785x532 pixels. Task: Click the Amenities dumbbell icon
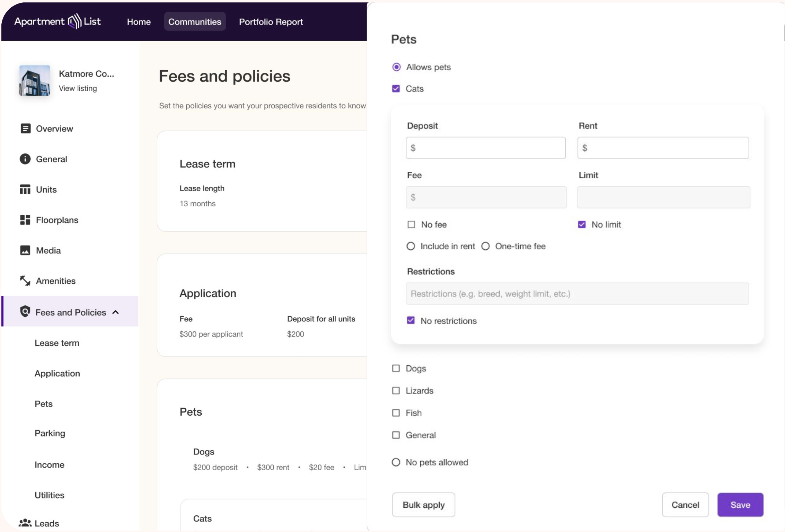(x=25, y=281)
